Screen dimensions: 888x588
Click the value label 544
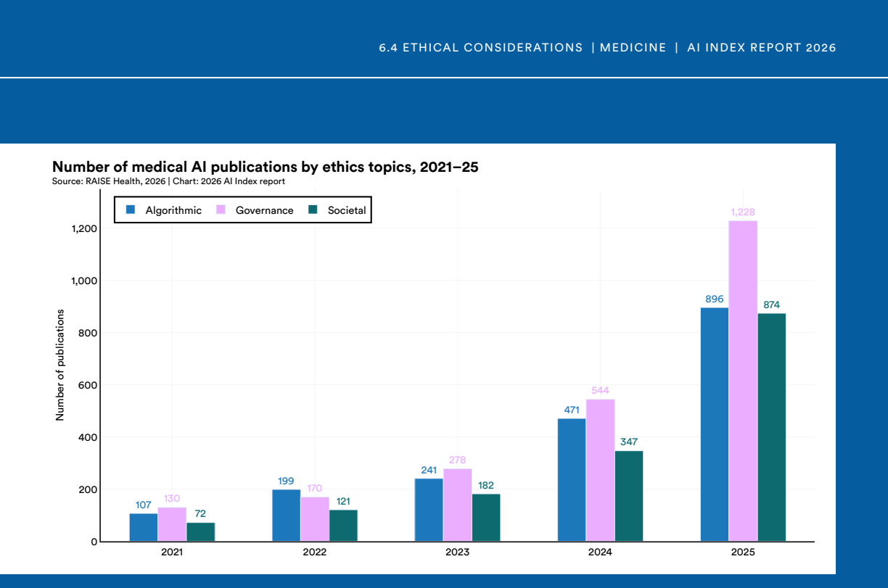point(600,390)
